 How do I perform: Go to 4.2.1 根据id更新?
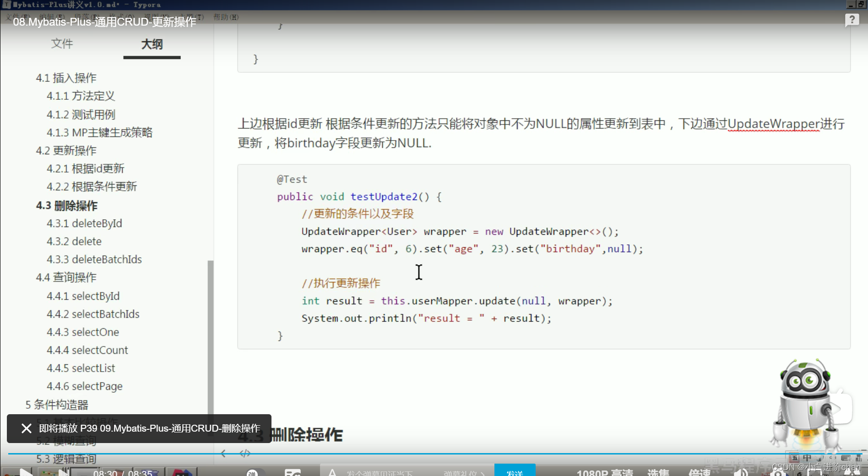coord(85,168)
